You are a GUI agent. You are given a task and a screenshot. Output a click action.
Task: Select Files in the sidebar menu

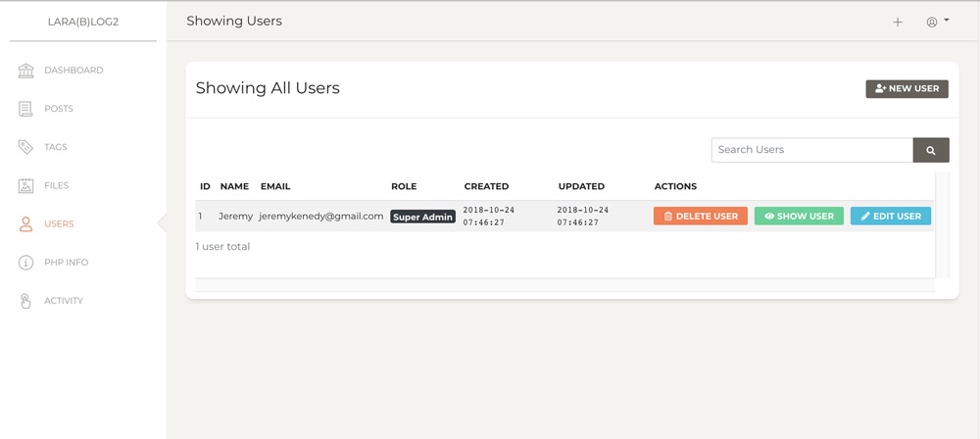[x=56, y=186]
